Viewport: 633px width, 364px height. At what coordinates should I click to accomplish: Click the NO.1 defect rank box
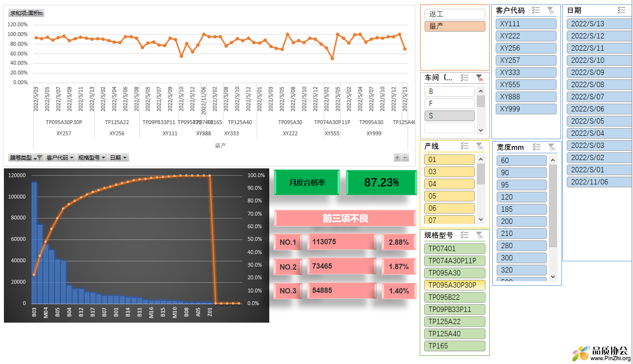288,242
